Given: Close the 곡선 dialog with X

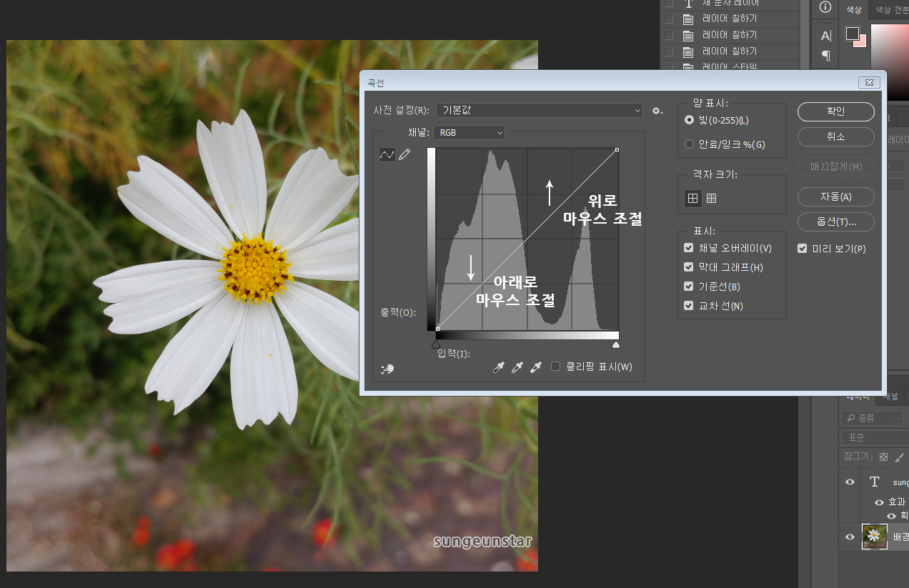Looking at the screenshot, I should (869, 82).
